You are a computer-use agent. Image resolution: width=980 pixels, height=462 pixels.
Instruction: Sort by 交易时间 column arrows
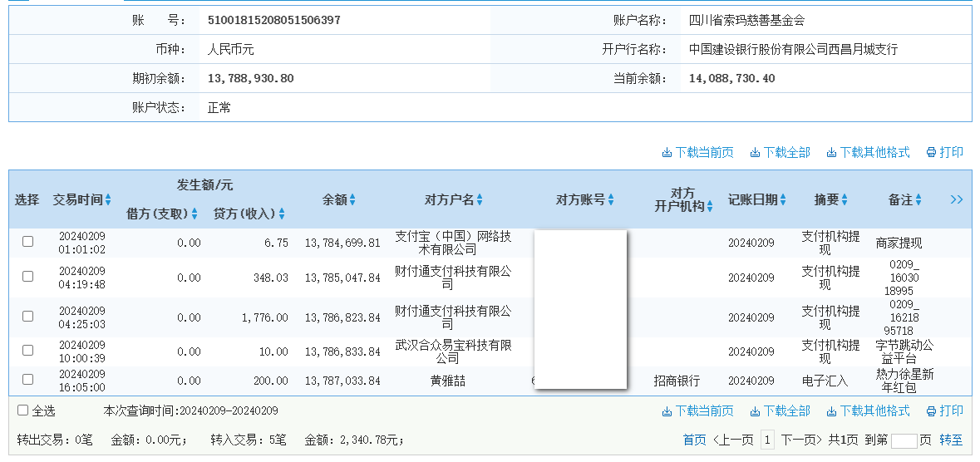point(108,199)
